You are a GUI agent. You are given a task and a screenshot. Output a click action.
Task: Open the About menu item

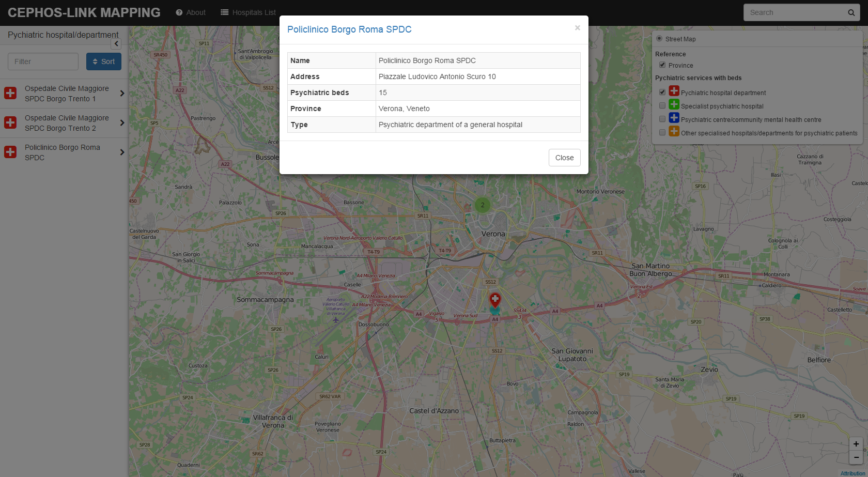[191, 12]
